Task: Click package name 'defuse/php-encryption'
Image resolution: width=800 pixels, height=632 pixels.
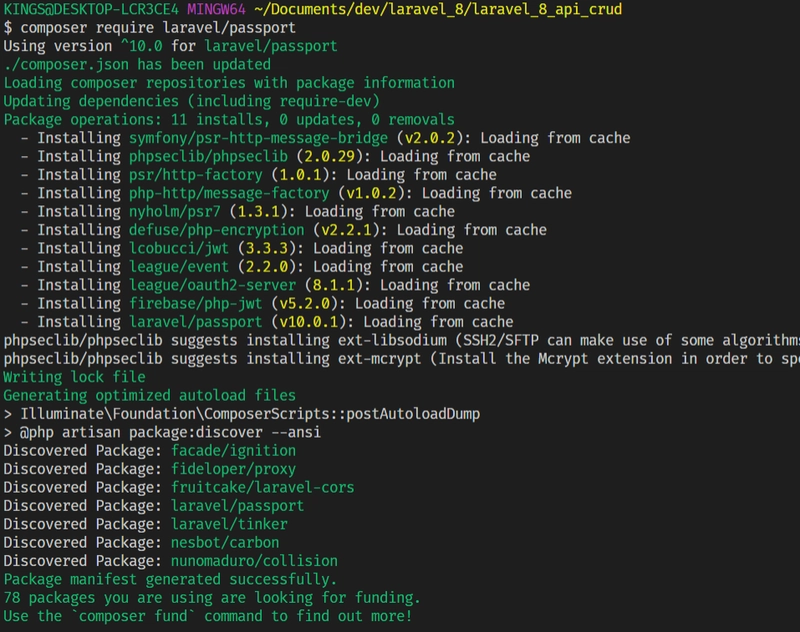Action: pos(217,230)
